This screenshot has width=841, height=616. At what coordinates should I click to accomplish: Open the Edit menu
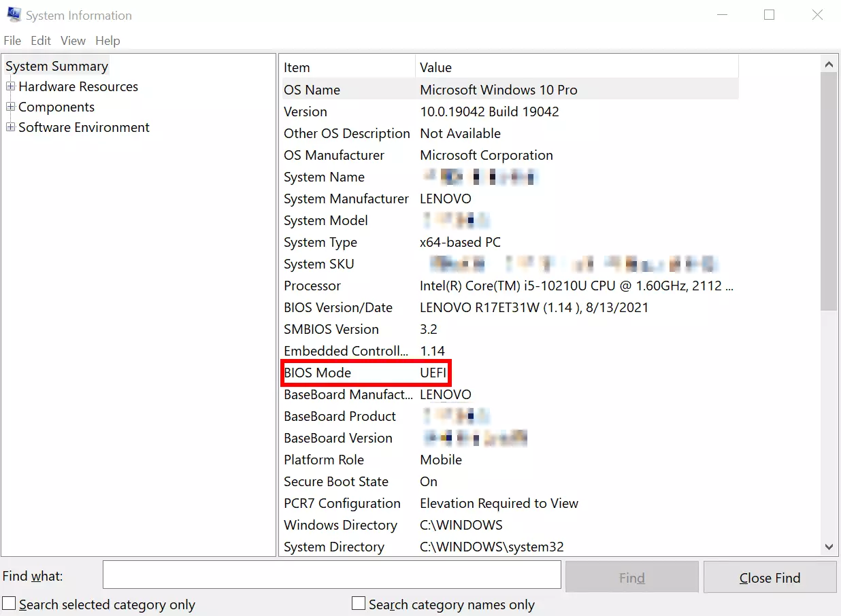tap(41, 41)
